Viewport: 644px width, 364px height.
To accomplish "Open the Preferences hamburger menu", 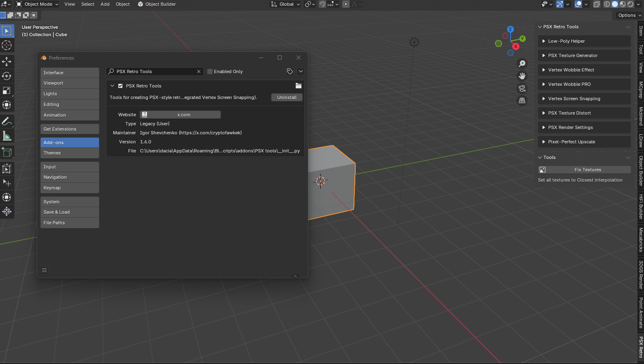I will pyautogui.click(x=44, y=270).
